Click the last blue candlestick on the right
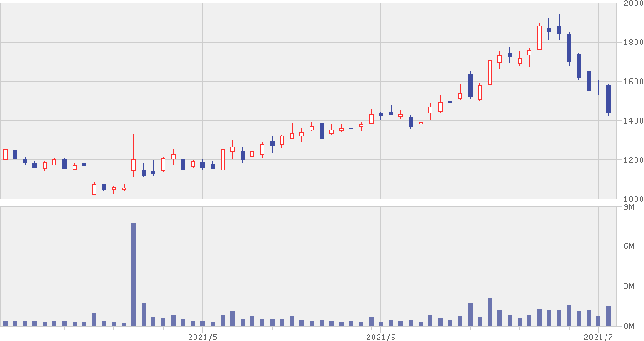 pyautogui.click(x=608, y=99)
